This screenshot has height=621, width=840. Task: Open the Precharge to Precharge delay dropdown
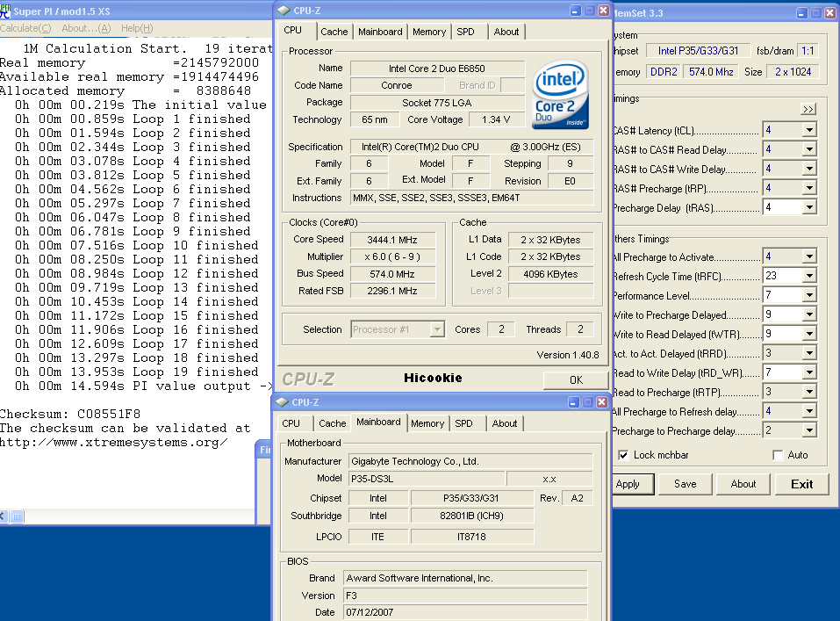[x=809, y=430]
